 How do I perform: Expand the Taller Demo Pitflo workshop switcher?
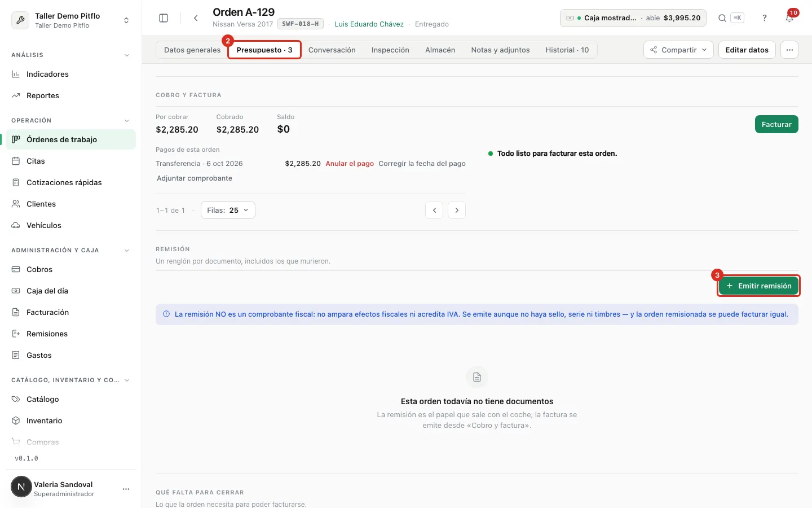pos(126,20)
